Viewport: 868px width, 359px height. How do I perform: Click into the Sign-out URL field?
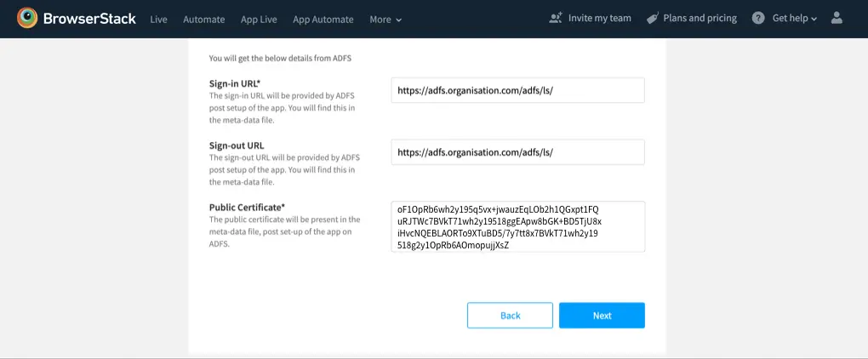point(517,152)
